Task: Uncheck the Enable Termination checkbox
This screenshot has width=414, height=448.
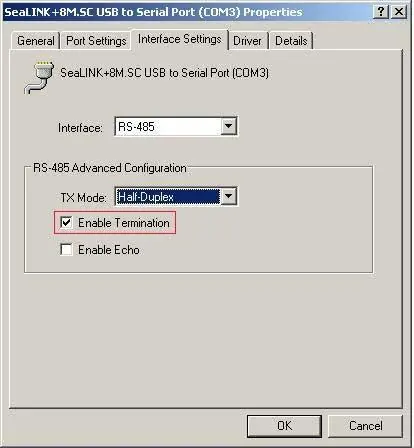Action: pyautogui.click(x=66, y=222)
